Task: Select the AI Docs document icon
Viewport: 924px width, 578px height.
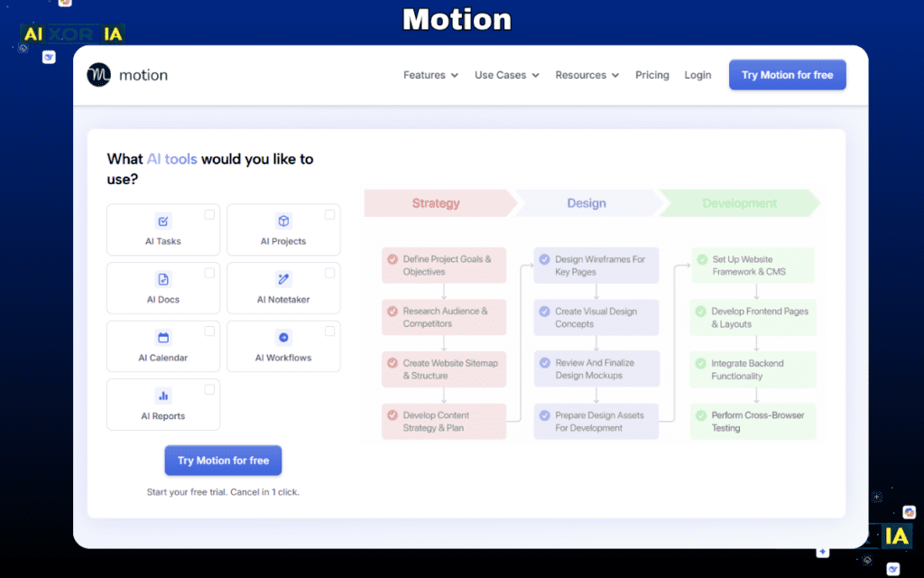Action: [x=162, y=279]
